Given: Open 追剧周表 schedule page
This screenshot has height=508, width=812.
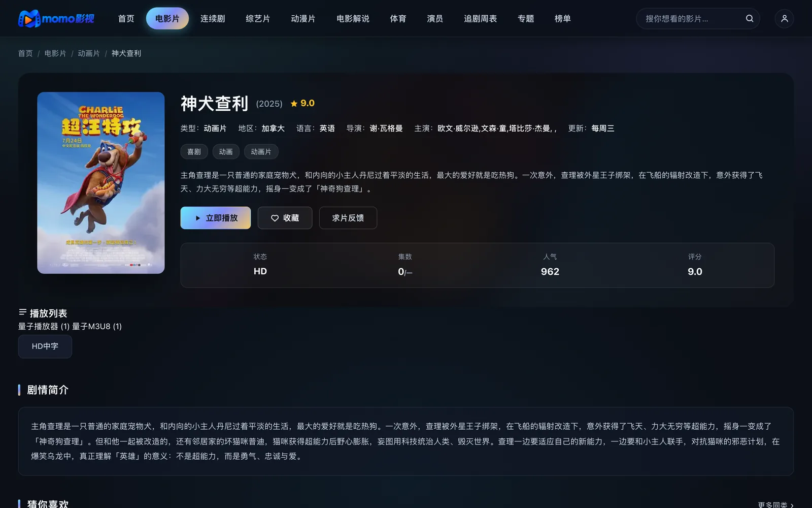Looking at the screenshot, I should pos(480,18).
